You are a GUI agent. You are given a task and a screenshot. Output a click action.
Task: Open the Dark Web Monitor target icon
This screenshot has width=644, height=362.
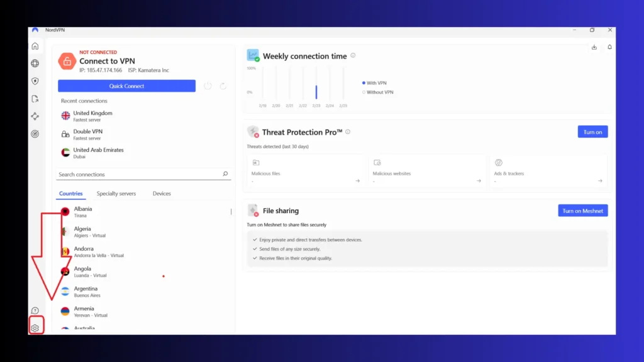coord(35,134)
